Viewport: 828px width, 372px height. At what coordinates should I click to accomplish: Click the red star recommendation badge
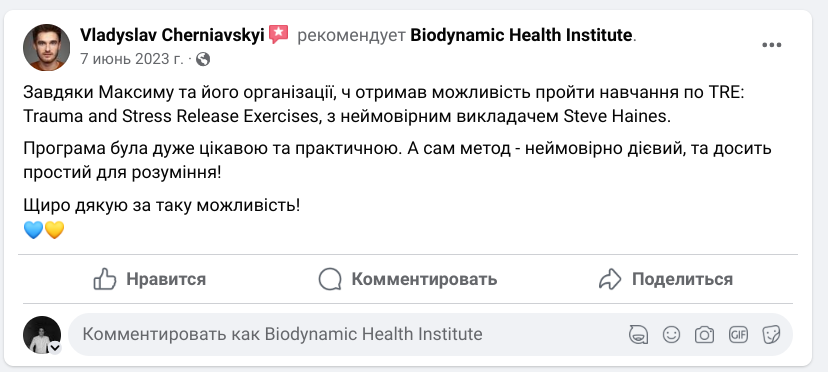point(278,35)
